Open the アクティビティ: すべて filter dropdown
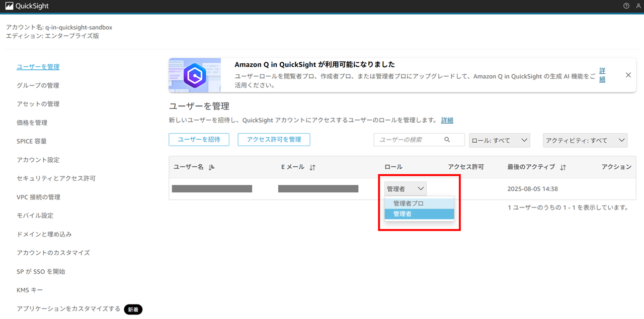Image resolution: width=644 pixels, height=319 pixels. (x=585, y=140)
